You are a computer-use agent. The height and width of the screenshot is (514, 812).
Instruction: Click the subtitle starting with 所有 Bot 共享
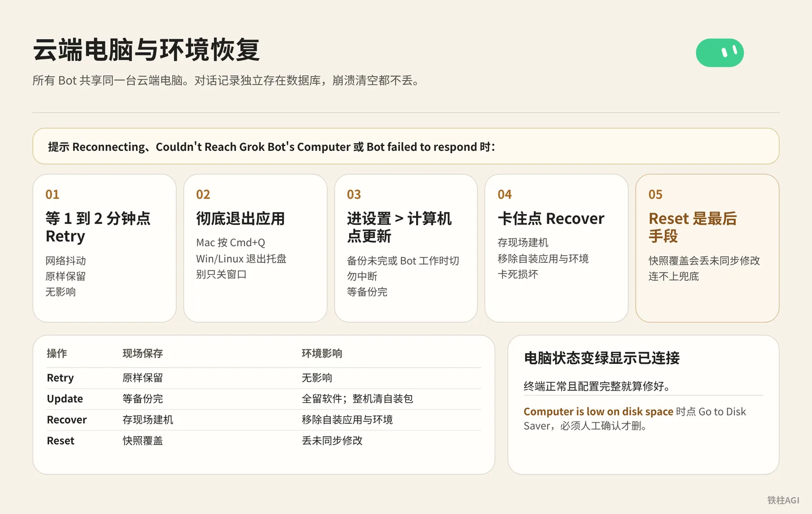coord(228,81)
